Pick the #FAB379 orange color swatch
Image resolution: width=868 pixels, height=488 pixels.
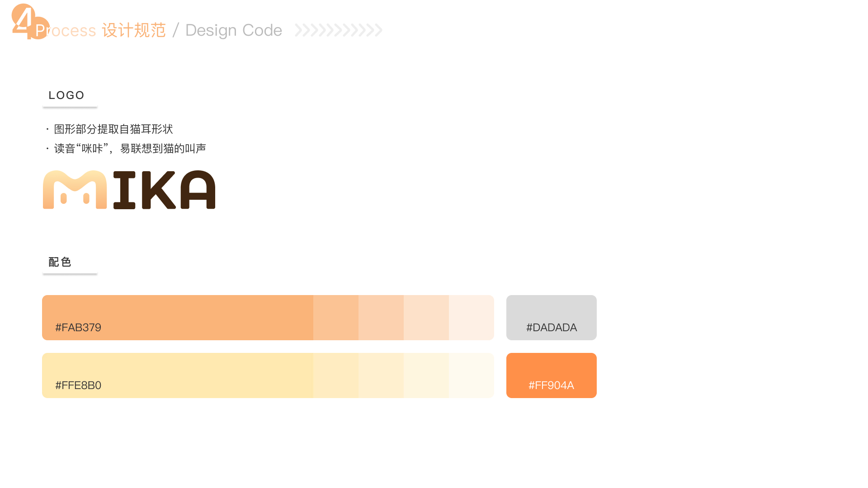click(x=177, y=318)
